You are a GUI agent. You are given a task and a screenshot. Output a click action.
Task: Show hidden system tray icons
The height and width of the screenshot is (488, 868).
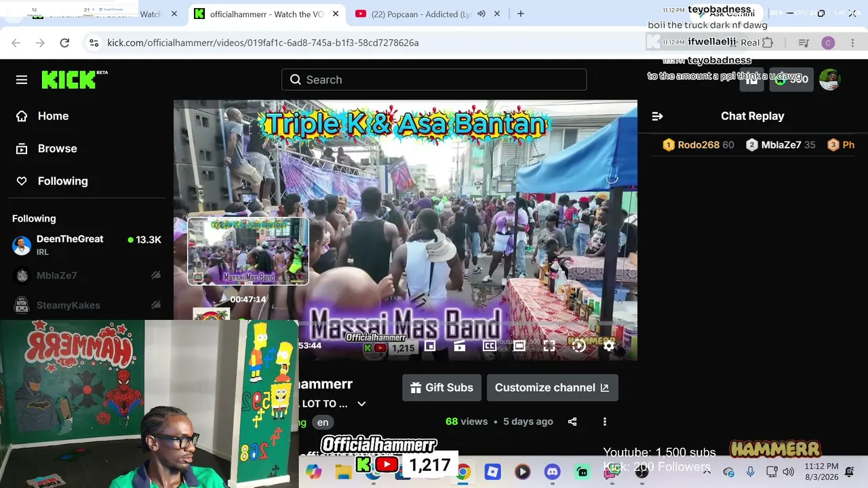point(707,472)
